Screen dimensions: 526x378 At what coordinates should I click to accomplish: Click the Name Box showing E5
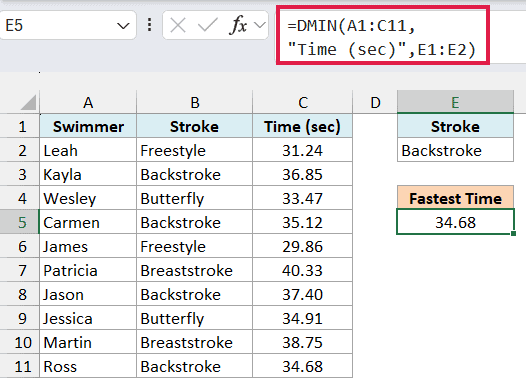[x=67, y=25]
